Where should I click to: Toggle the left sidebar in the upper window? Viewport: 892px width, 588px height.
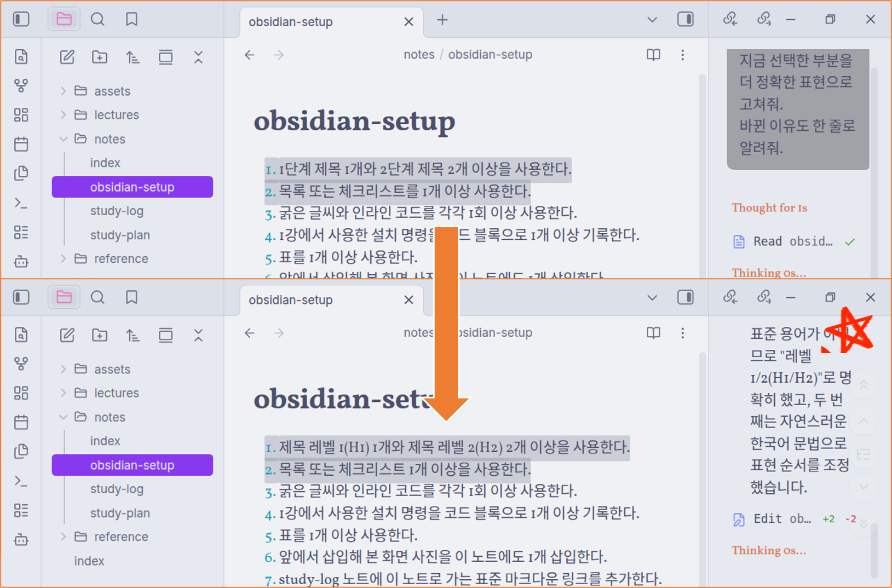point(21,20)
